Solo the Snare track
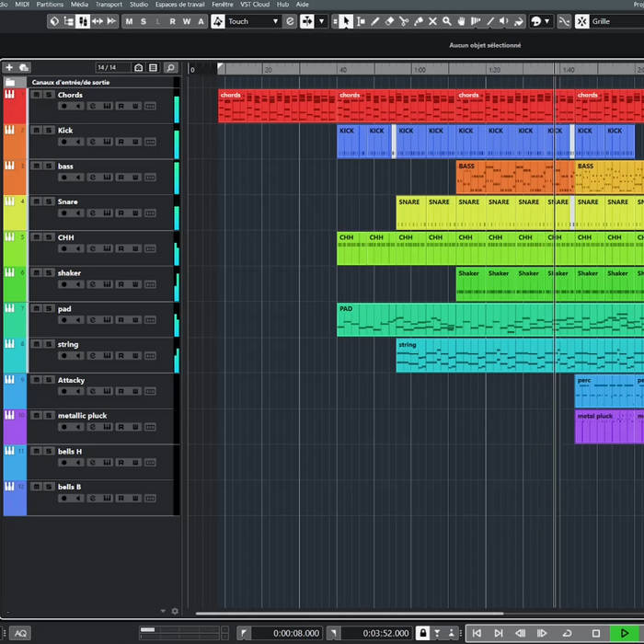This screenshot has height=644, width=644. [49, 201]
